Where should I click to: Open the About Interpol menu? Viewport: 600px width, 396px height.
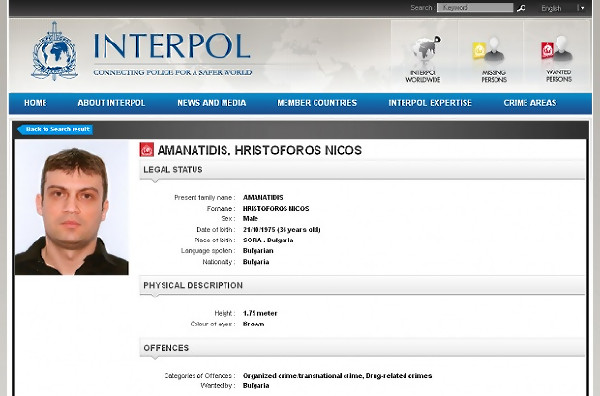tap(111, 103)
